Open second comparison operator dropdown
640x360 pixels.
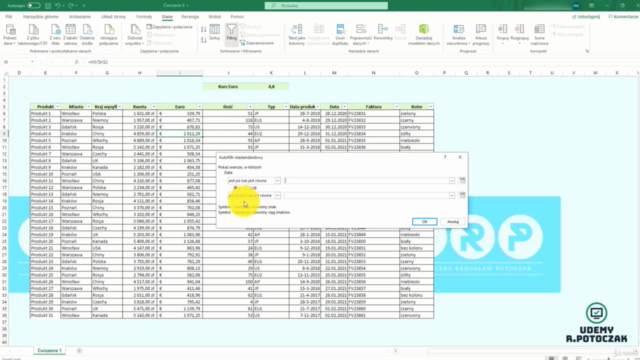point(277,195)
